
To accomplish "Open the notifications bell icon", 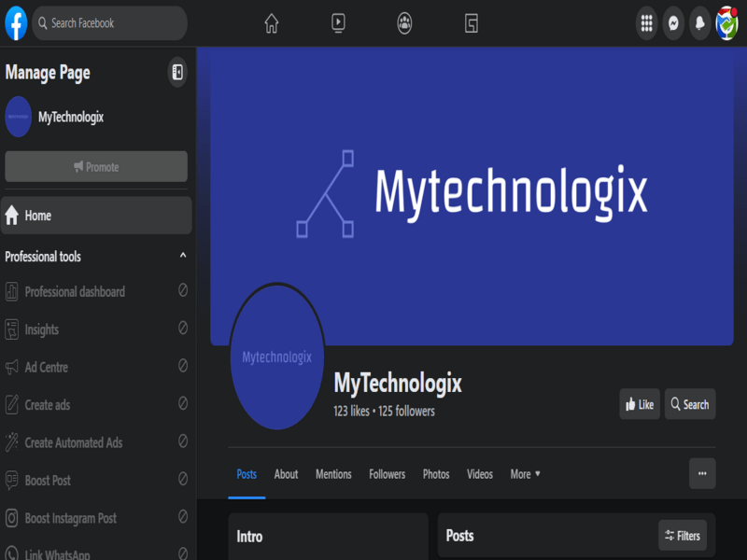I will [699, 23].
